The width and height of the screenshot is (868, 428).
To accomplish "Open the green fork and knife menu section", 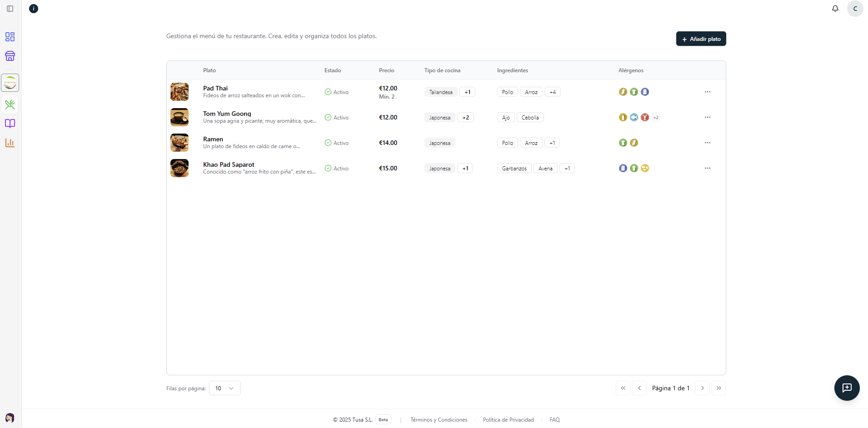I will point(10,105).
